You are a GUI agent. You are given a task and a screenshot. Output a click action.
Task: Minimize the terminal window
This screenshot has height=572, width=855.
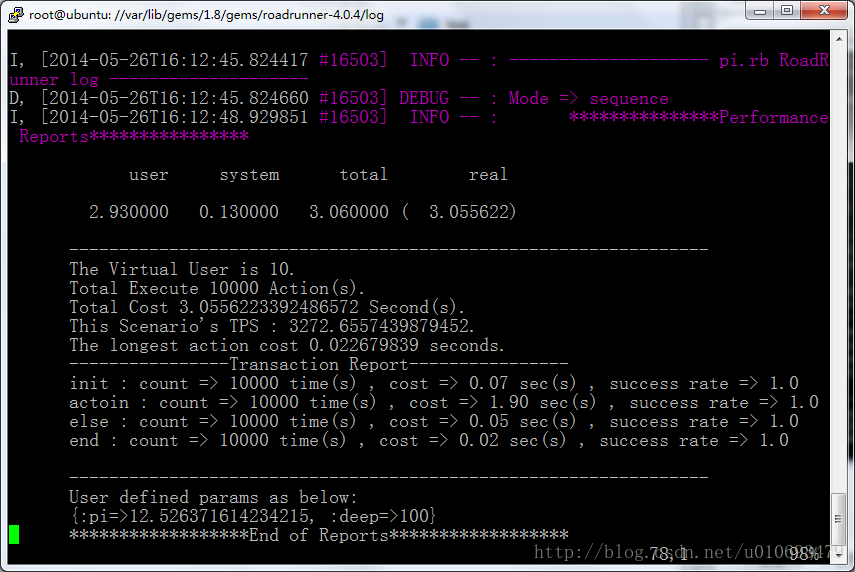[760, 10]
